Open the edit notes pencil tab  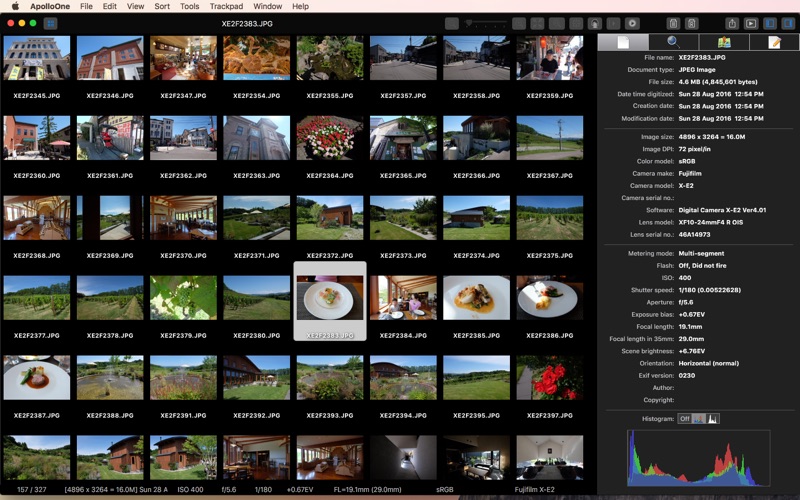pos(774,42)
